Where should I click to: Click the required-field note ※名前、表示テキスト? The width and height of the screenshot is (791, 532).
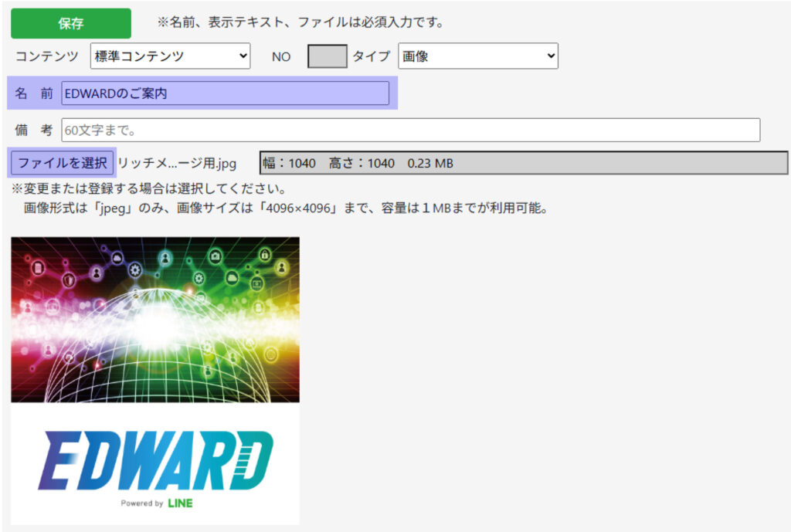[300, 22]
